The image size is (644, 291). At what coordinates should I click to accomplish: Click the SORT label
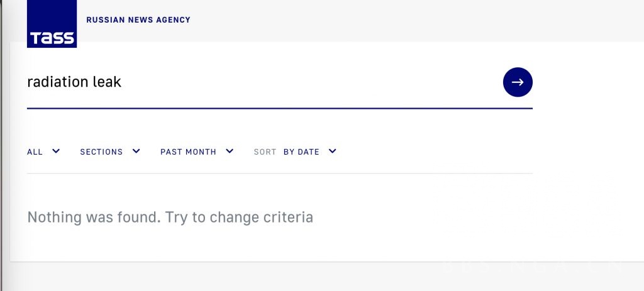265,152
